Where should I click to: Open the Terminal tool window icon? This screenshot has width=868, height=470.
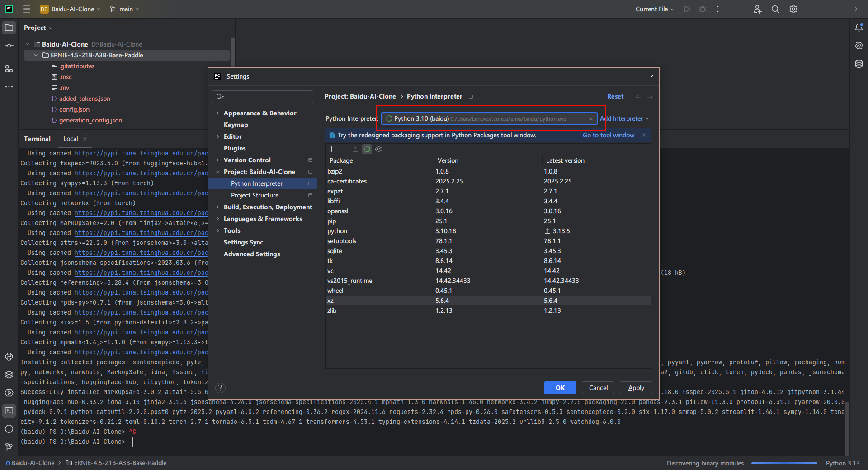9,411
